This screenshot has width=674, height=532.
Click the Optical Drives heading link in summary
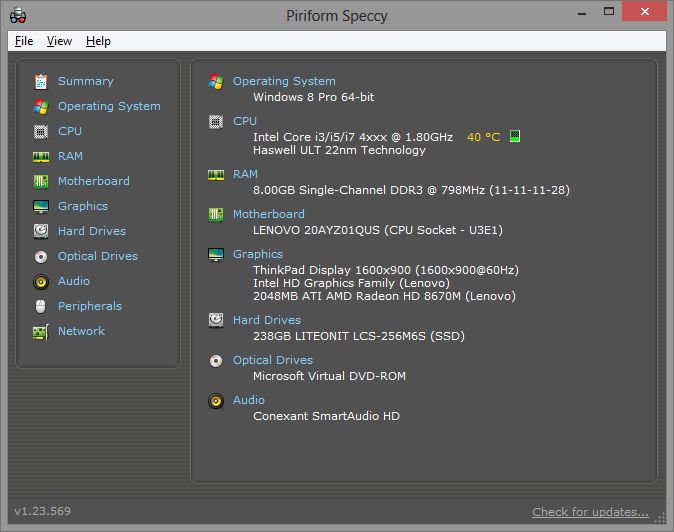coord(273,360)
